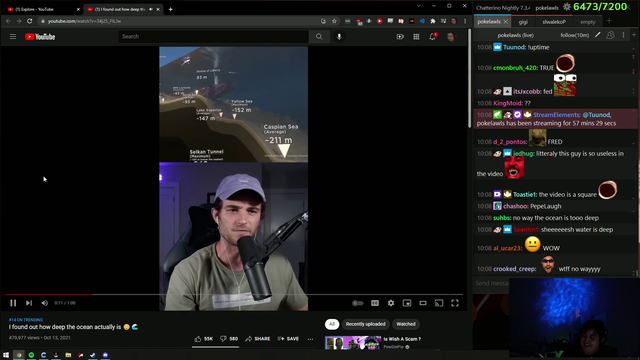Bookmark this page with star
The height and width of the screenshot is (360, 640).
pyautogui.click(x=334, y=21)
